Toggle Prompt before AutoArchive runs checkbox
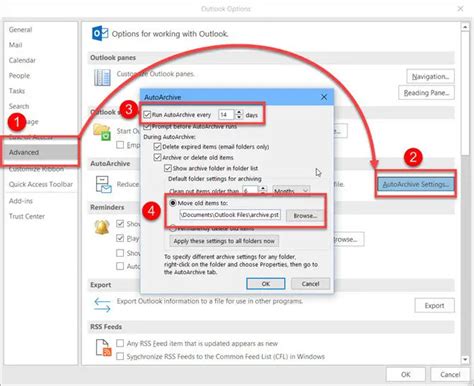The height and width of the screenshot is (386, 474). 147,127
